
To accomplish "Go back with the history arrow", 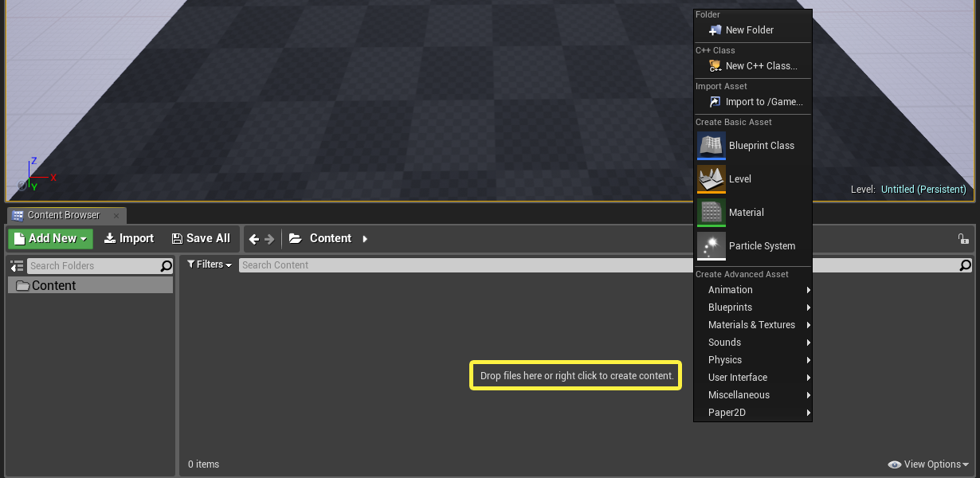I will pos(254,239).
